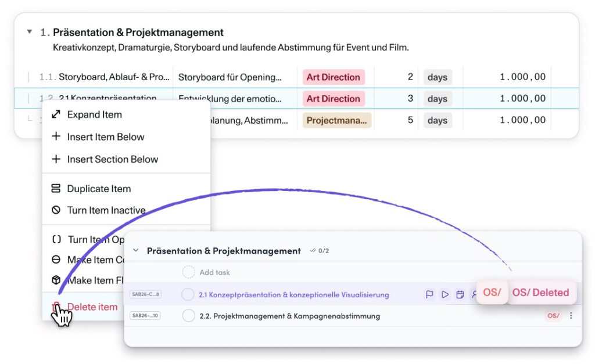Image resolution: width=595 pixels, height=364 pixels.
Task: Click quantity 5 in the Projectmana... row
Action: pos(410,120)
